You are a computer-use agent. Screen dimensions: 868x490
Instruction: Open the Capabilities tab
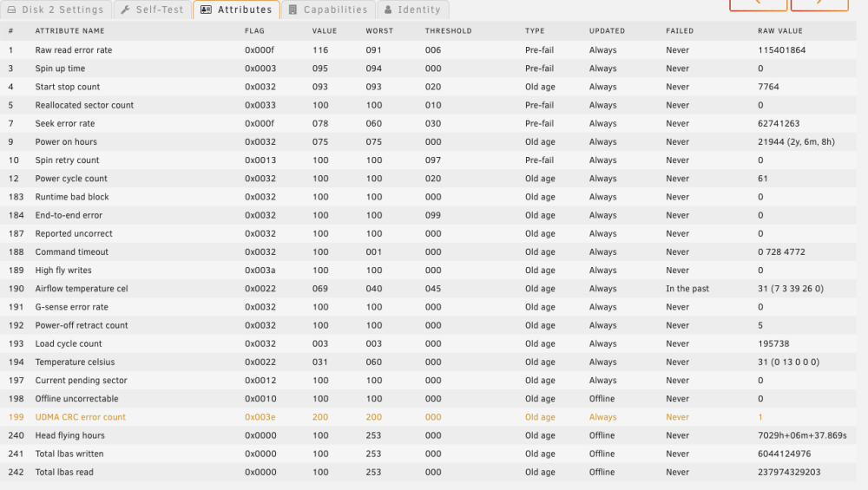(328, 10)
